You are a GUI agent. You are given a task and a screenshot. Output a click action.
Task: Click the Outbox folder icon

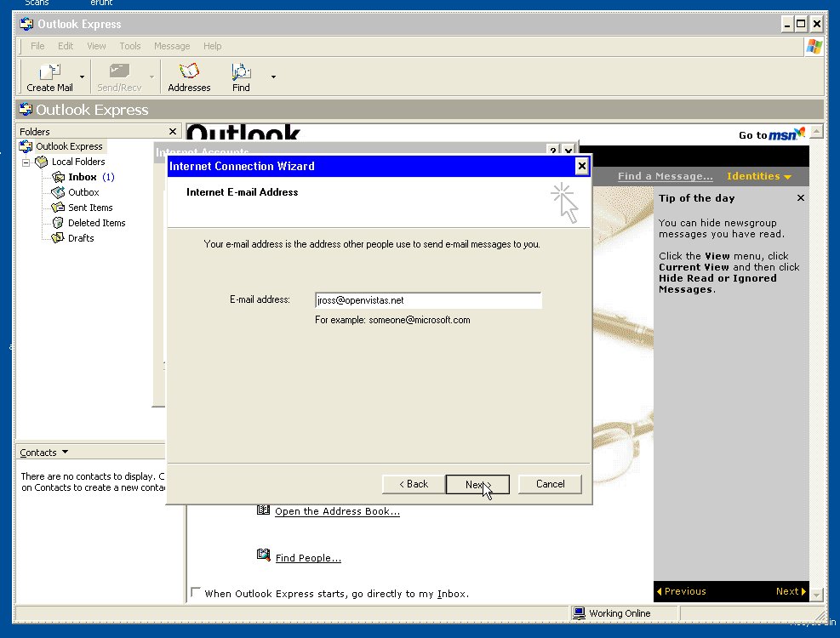[x=58, y=191]
